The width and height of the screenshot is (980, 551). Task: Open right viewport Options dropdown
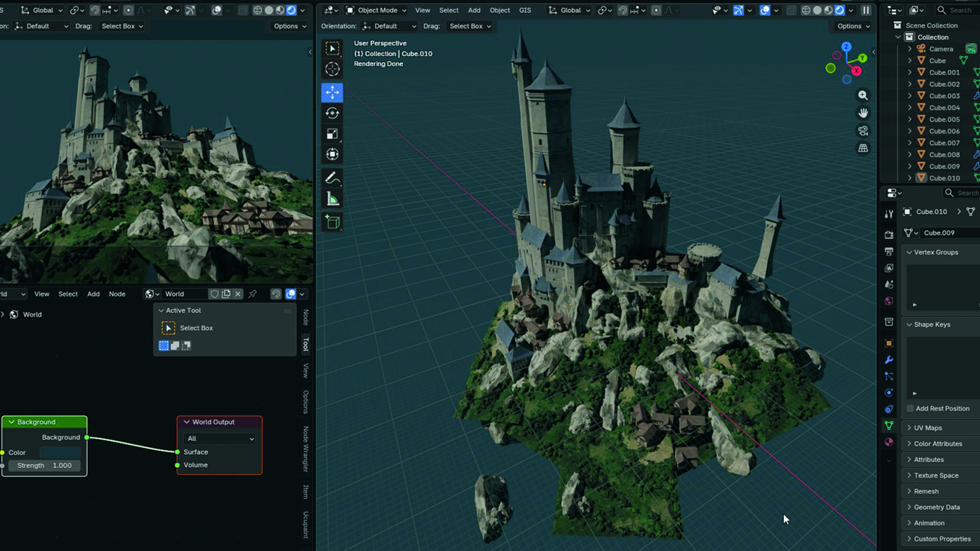coord(853,26)
